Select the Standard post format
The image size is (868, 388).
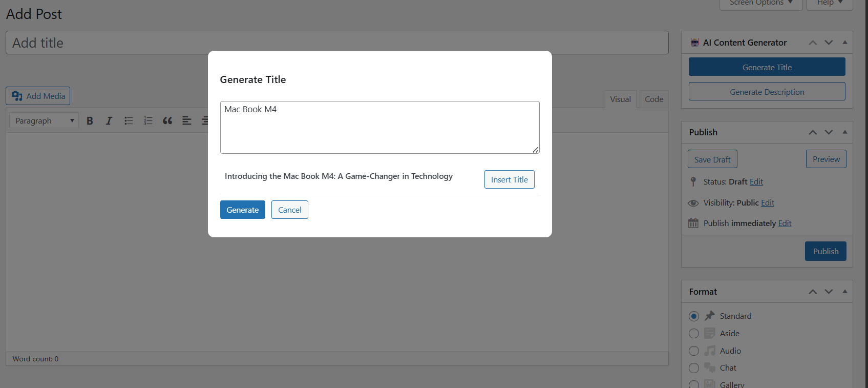694,316
